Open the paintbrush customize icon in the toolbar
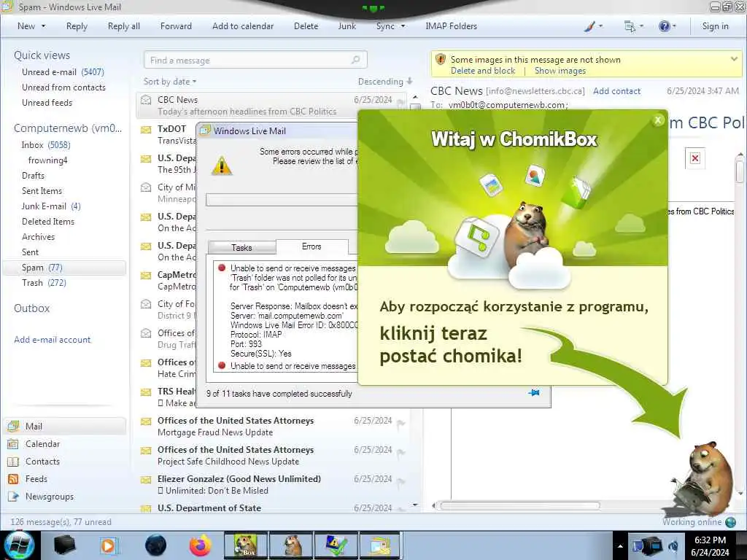Image resolution: width=747 pixels, height=560 pixels. coord(589,26)
